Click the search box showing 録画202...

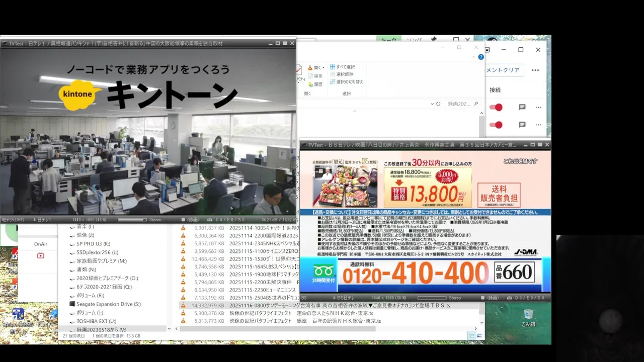coord(463,104)
